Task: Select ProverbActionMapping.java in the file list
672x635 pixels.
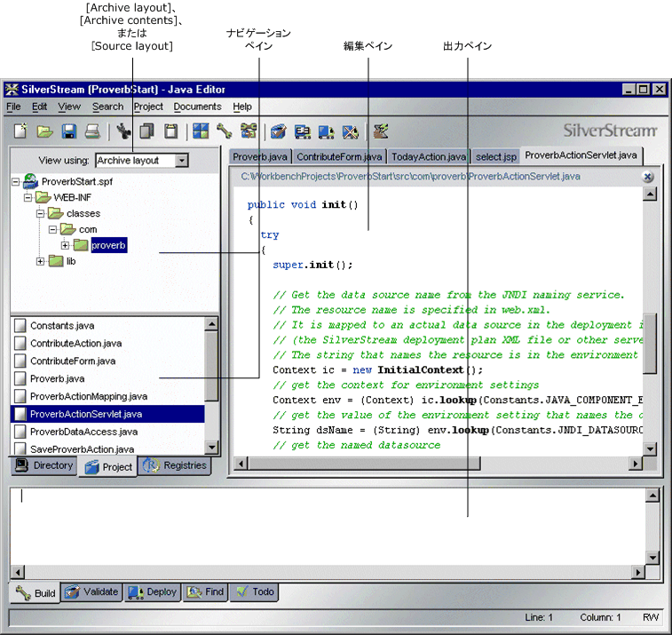Action: tap(89, 396)
